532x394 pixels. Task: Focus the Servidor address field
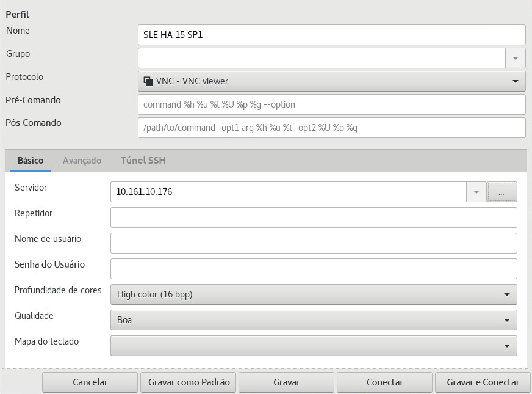[x=289, y=192]
